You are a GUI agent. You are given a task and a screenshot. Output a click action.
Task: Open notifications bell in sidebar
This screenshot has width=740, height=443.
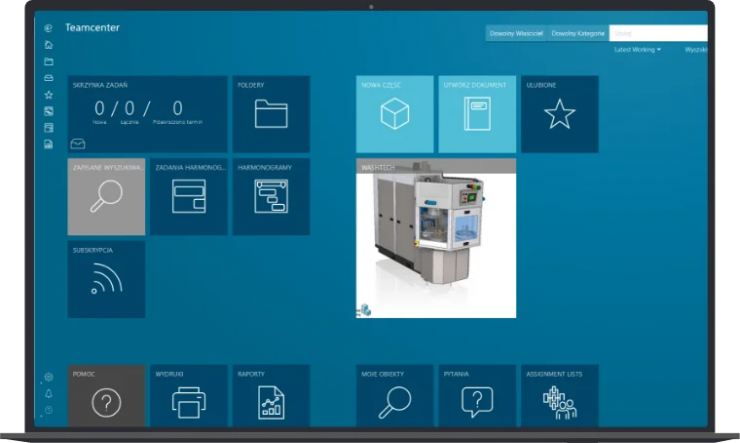[49, 394]
